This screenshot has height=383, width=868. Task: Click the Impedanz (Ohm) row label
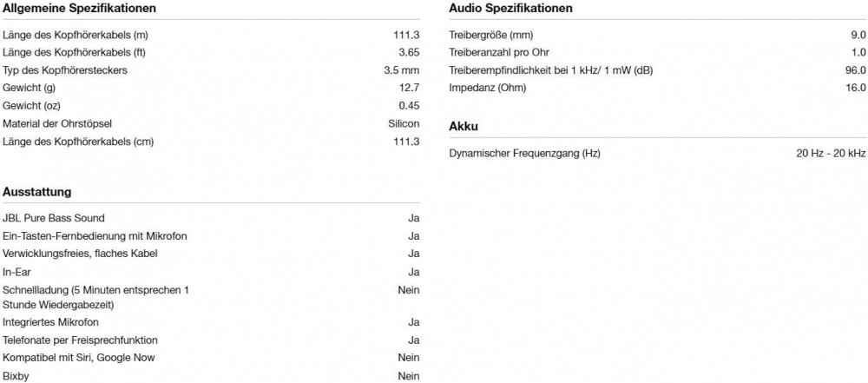[488, 88]
